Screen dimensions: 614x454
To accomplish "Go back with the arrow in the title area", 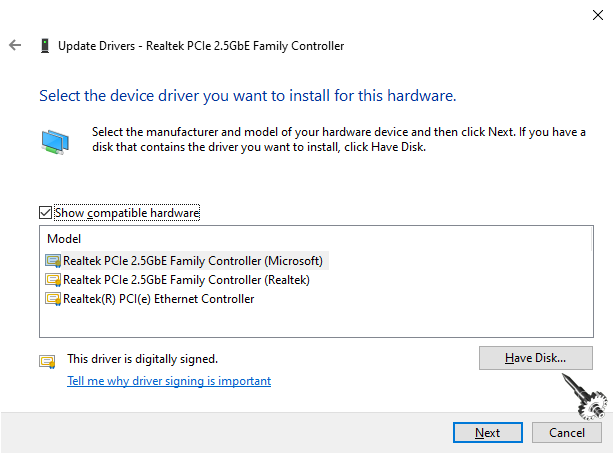I will coord(15,45).
